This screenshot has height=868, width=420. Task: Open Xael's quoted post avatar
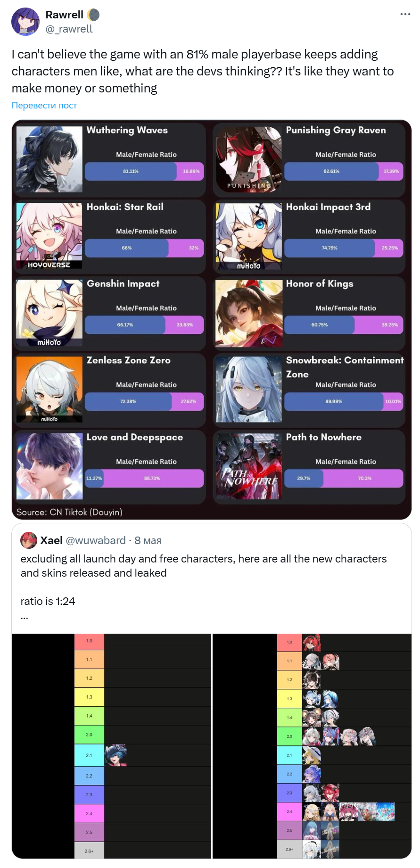(29, 540)
